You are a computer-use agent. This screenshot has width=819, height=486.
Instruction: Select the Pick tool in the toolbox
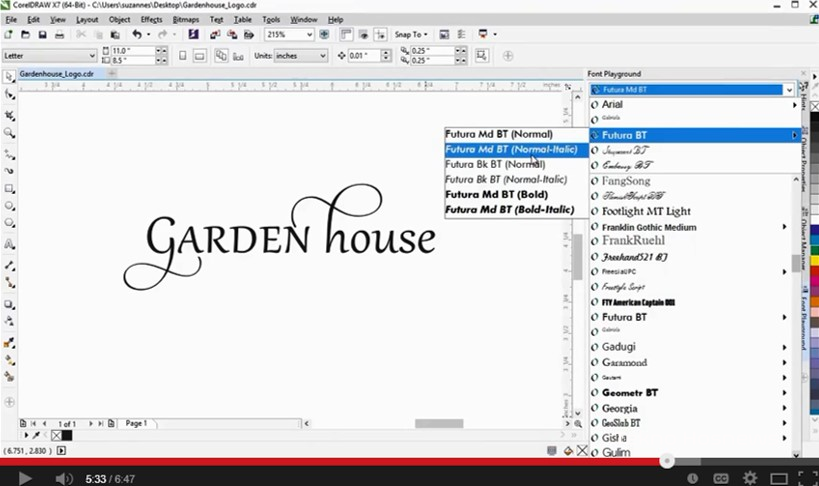coord(9,77)
